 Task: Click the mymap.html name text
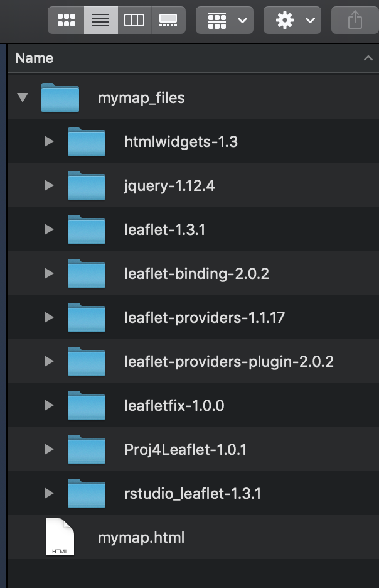pos(141,538)
